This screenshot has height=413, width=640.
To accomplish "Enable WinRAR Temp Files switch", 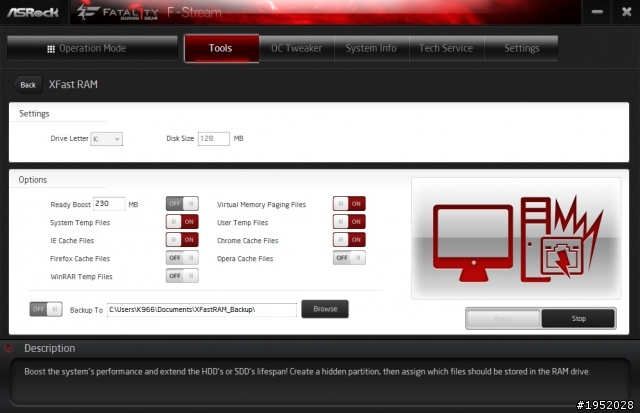I will coord(182,275).
